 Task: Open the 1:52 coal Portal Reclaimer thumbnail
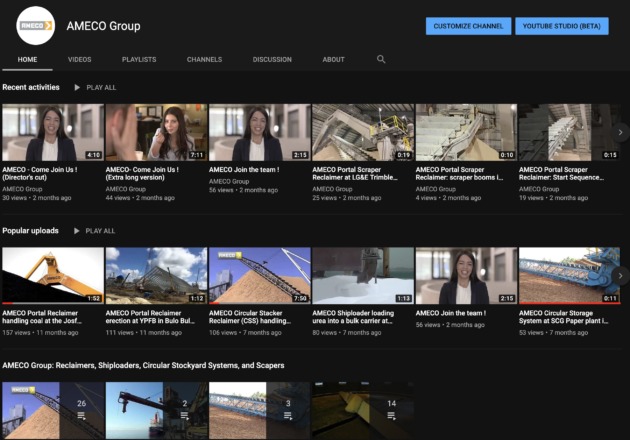(x=53, y=276)
